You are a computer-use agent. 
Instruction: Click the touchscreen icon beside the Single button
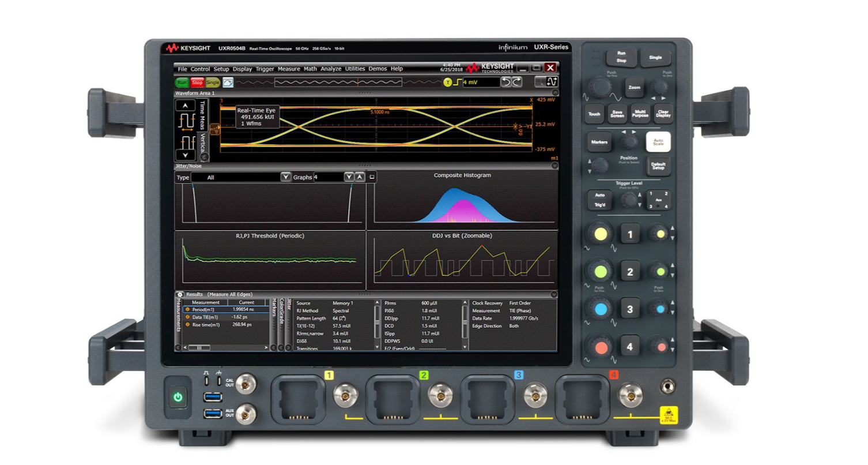click(x=227, y=83)
